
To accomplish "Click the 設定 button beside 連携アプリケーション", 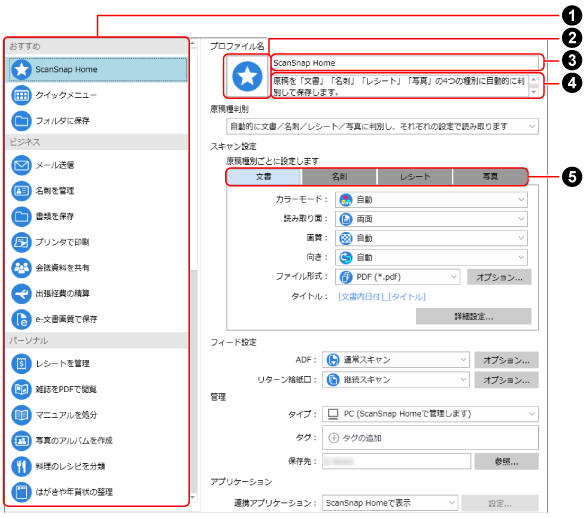I will pos(500,503).
